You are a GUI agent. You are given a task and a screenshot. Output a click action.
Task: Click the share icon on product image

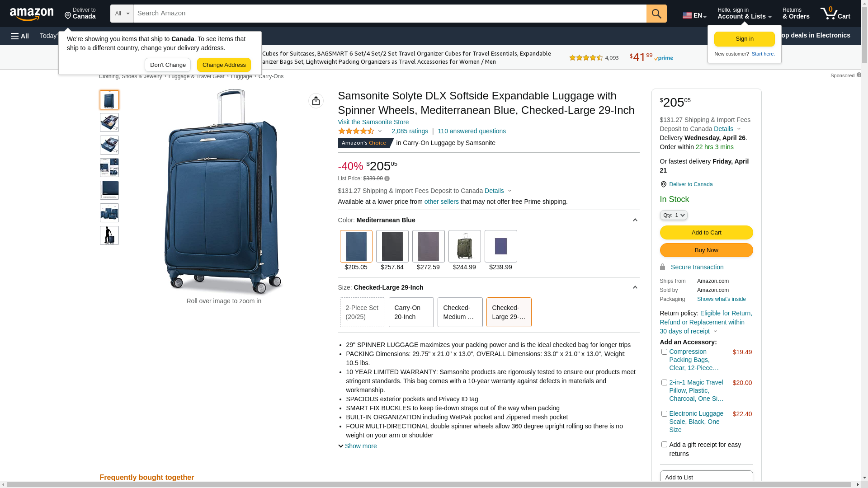pos(316,101)
